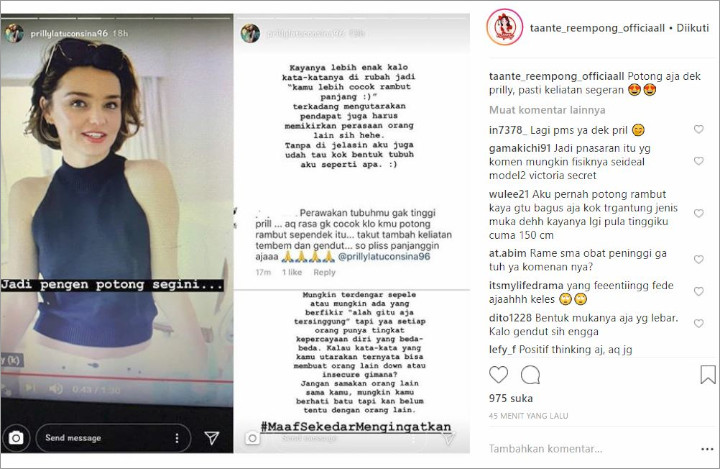Like the at.abim comment

pyautogui.click(x=698, y=260)
